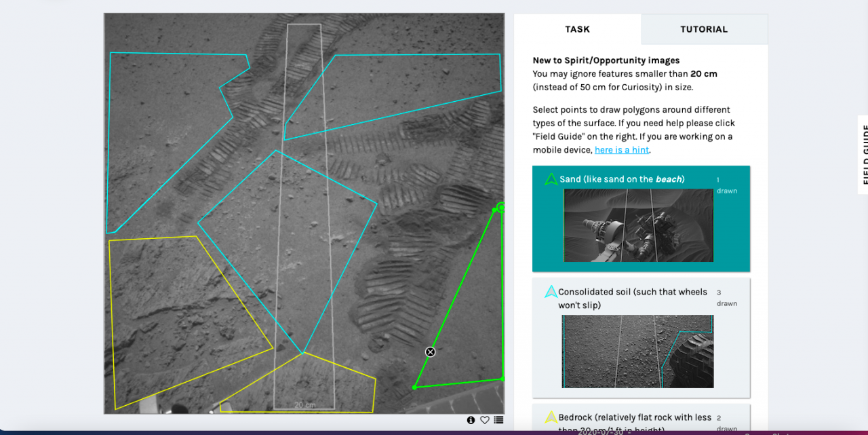Click the "20 cm" scale label on image
Screen dimensions: 868x435
coord(304,405)
